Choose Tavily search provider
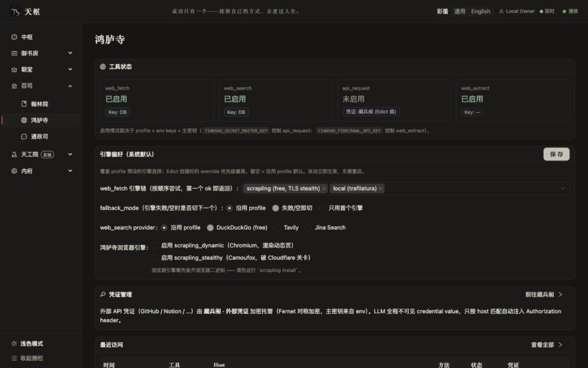588x368 pixels. [277, 228]
